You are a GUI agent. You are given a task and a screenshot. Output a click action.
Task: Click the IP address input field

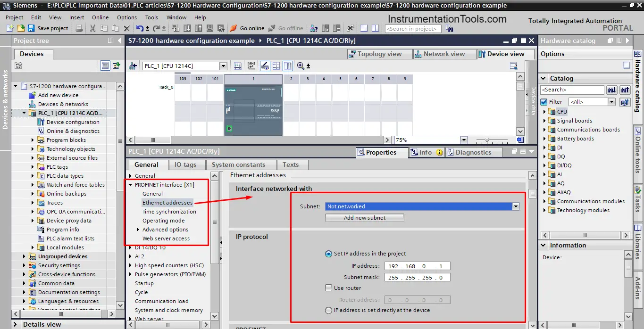click(417, 266)
